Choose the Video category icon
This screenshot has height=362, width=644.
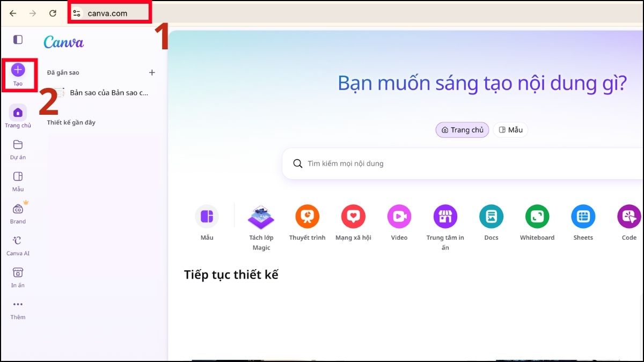[399, 217]
